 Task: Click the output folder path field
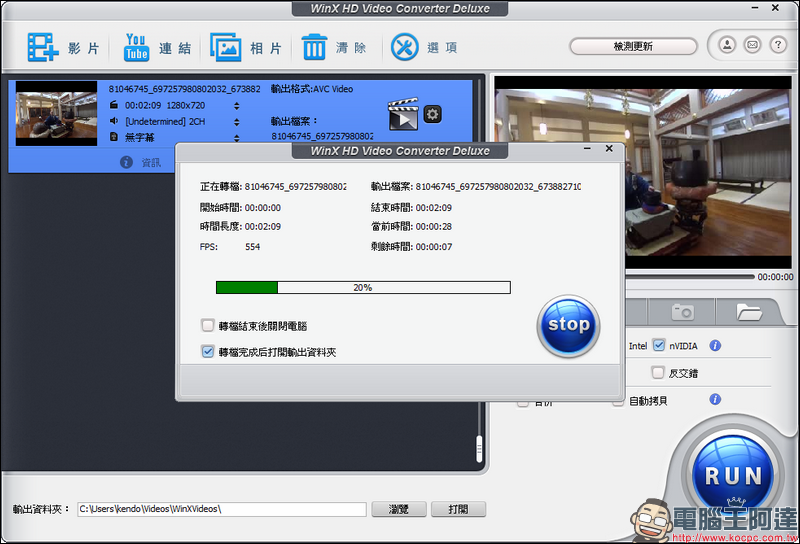click(222, 509)
